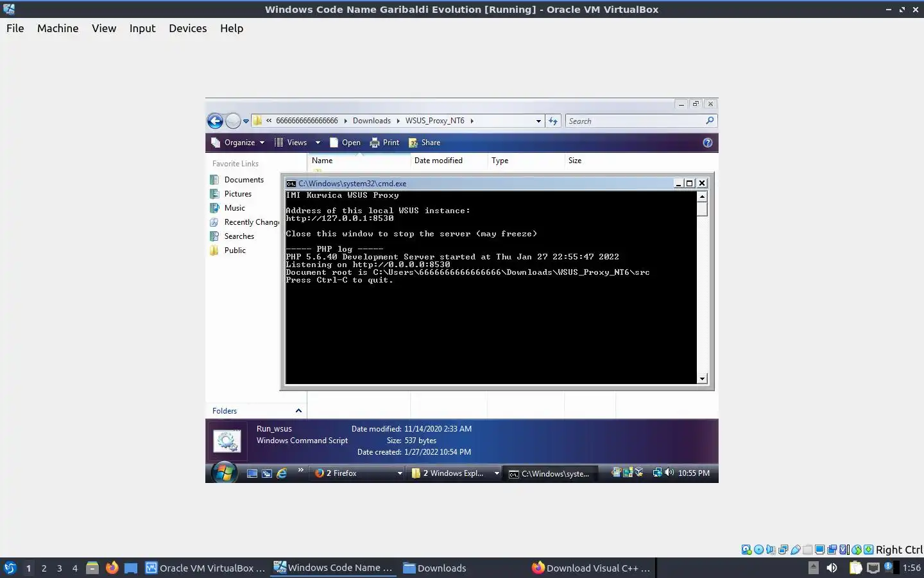Open VirtualBox View menu
924x578 pixels.
point(104,28)
